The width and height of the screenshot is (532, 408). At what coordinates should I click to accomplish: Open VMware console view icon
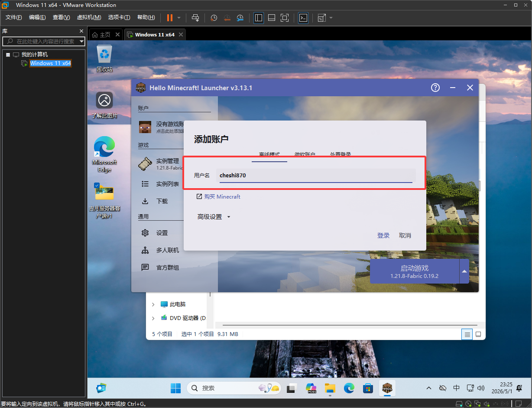[303, 18]
